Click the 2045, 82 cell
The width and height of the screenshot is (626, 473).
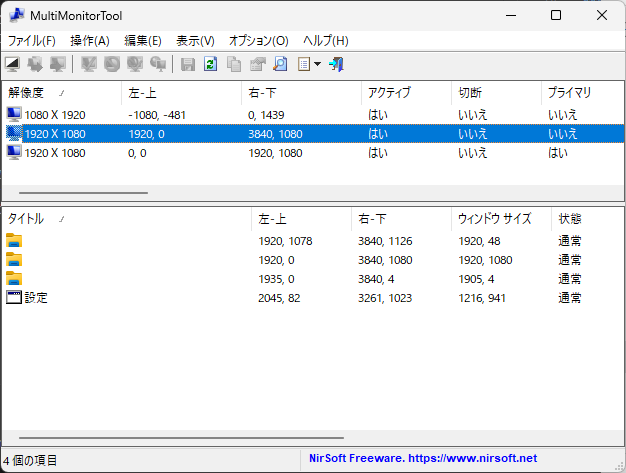pos(279,298)
